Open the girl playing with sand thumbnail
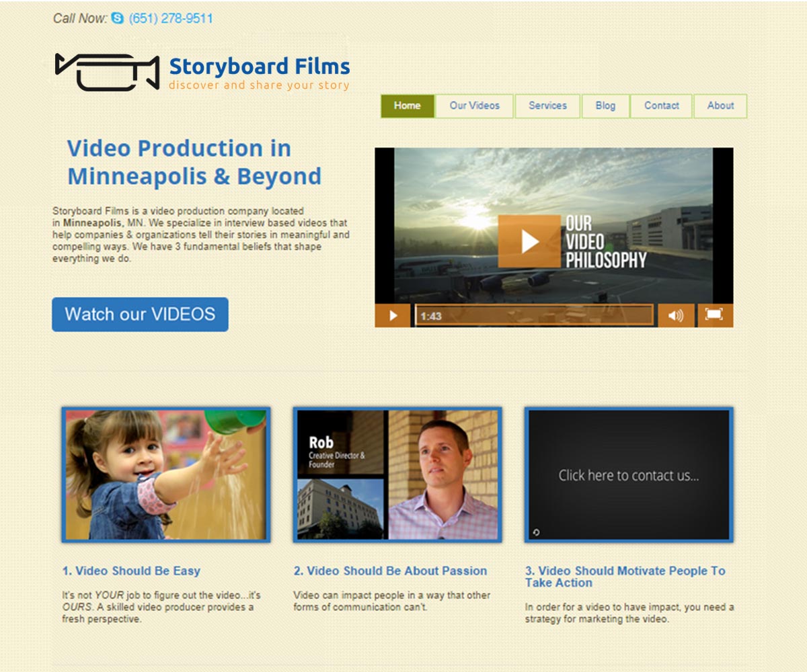The image size is (807, 672). [x=165, y=474]
